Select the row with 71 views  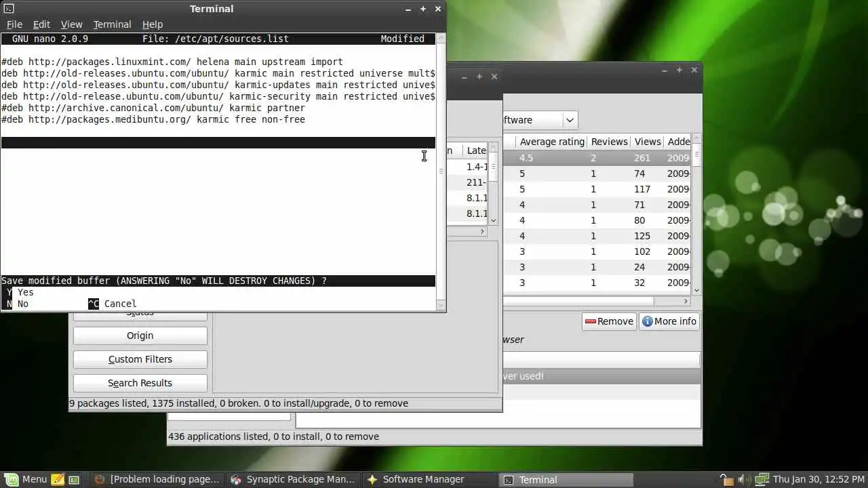[597, 205]
